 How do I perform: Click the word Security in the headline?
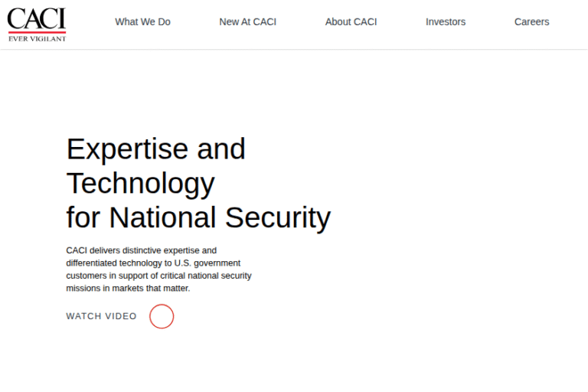tap(277, 217)
